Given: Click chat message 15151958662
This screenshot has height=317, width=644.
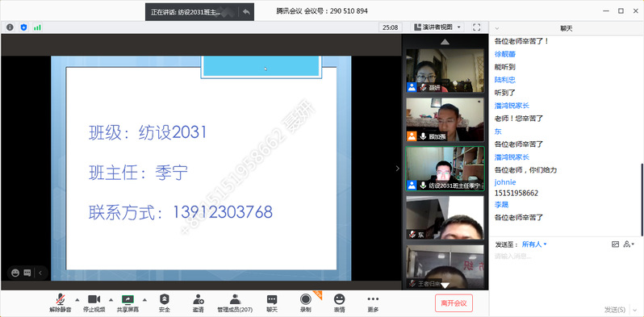Looking at the screenshot, I should (x=516, y=193).
